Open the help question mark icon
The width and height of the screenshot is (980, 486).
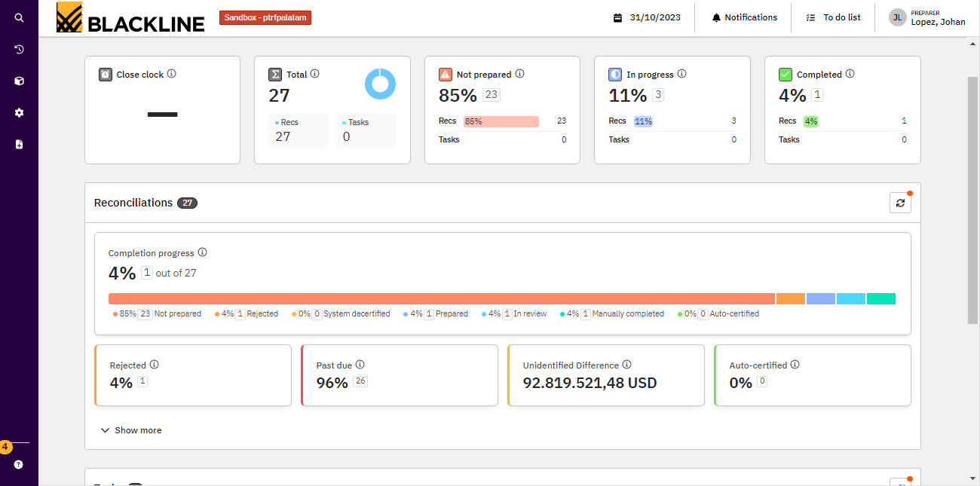point(19,465)
